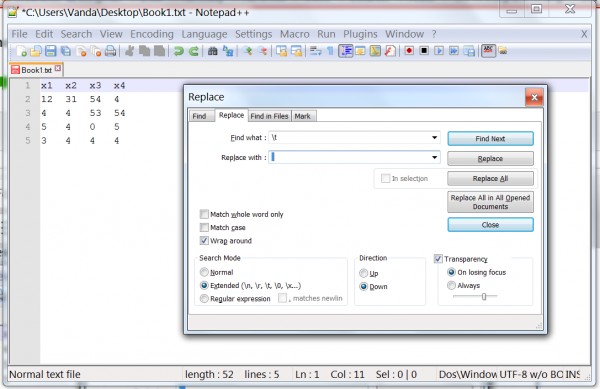Viewport: 600px width, 389px height.
Task: Click the Open file folder icon
Action: pos(36,51)
